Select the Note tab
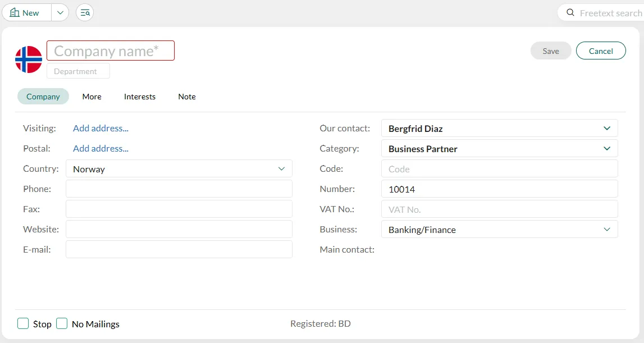The width and height of the screenshot is (644, 343). tap(187, 97)
